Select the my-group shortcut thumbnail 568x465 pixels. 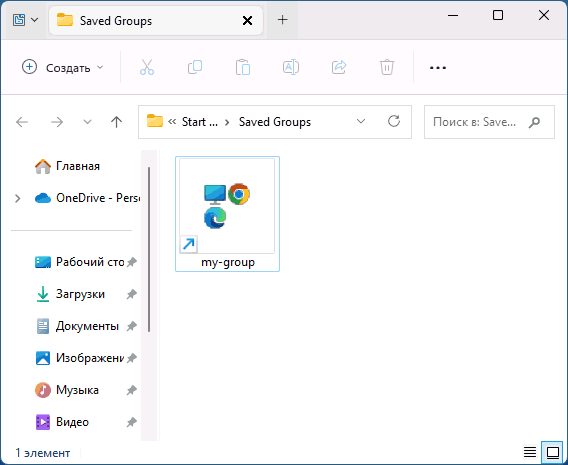(x=227, y=206)
